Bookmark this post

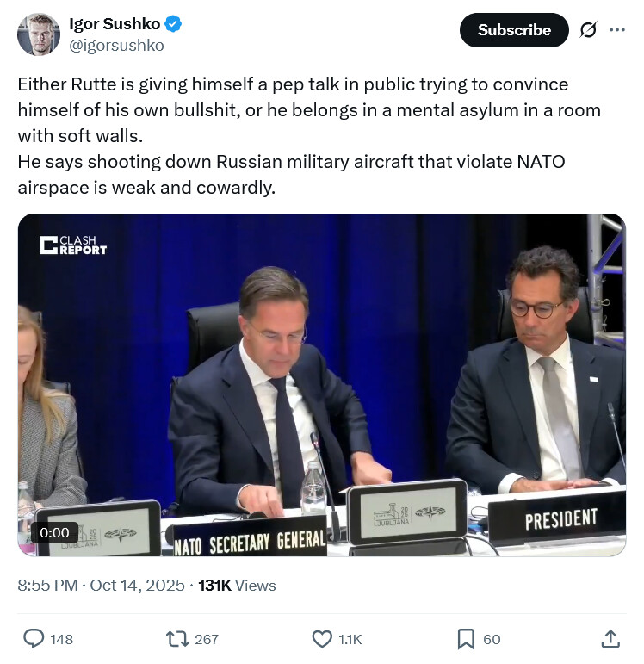466,638
